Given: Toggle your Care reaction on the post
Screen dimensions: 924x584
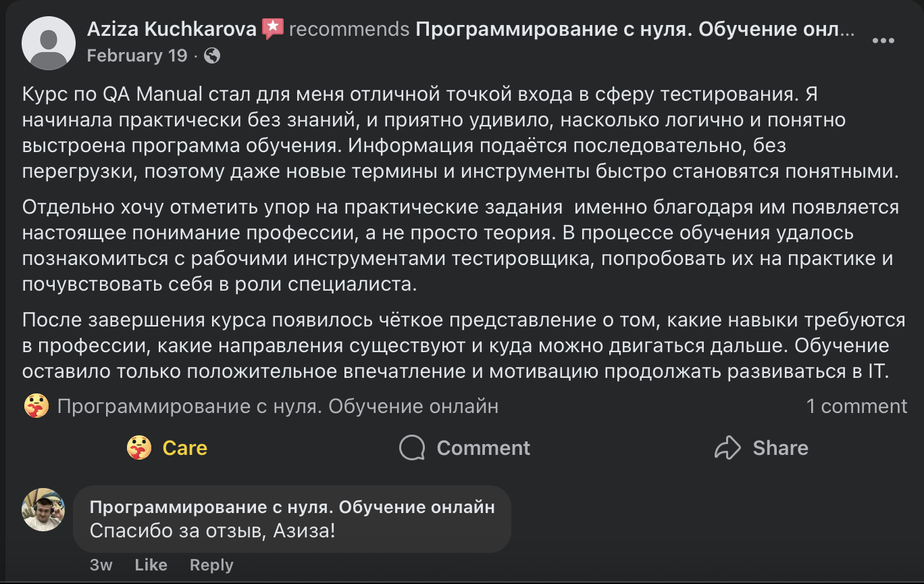Looking at the screenshot, I should (x=167, y=447).
